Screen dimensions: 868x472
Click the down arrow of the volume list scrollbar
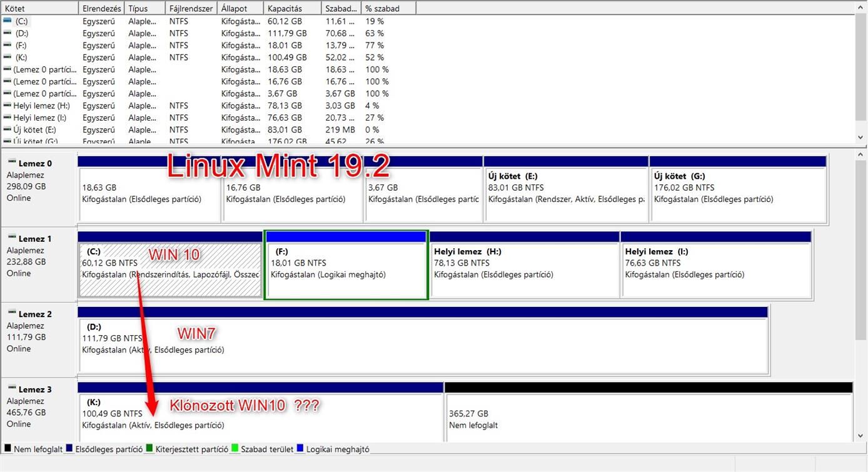[862, 138]
